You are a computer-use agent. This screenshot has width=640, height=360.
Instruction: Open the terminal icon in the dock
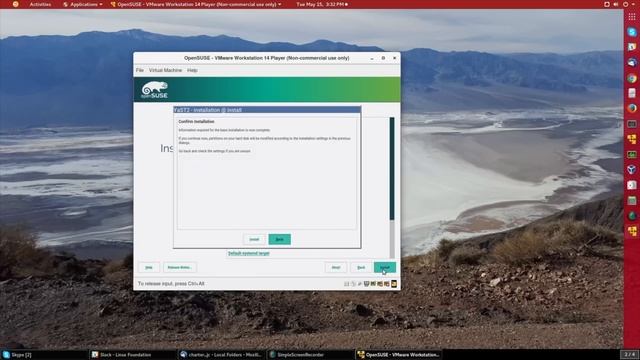click(x=632, y=124)
